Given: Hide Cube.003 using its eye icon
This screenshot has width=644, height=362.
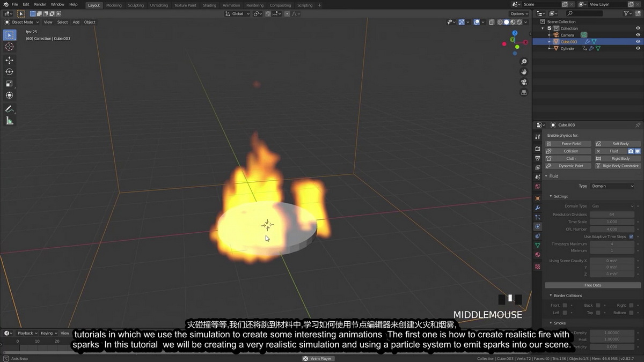Looking at the screenshot, I should [638, 42].
